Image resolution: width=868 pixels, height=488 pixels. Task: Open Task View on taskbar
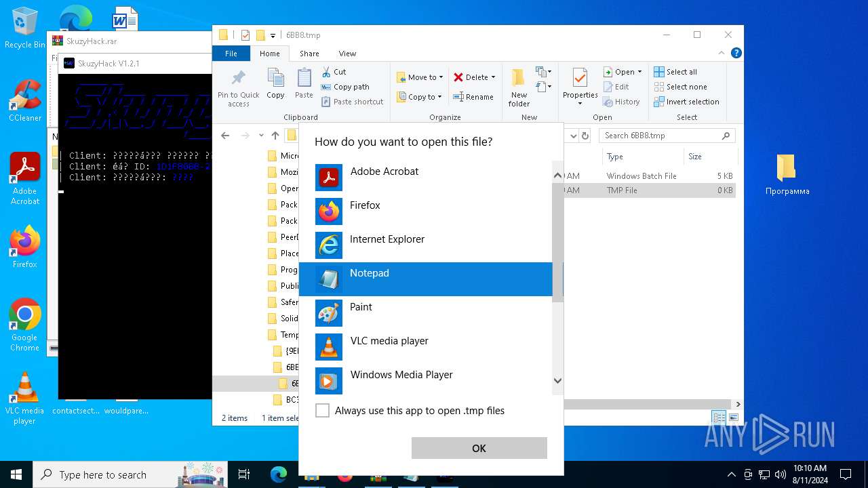pos(244,474)
